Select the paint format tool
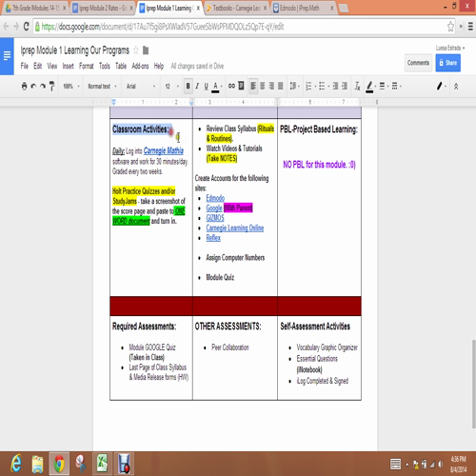Image resolution: width=476 pixels, height=476 pixels. pyautogui.click(x=51, y=86)
